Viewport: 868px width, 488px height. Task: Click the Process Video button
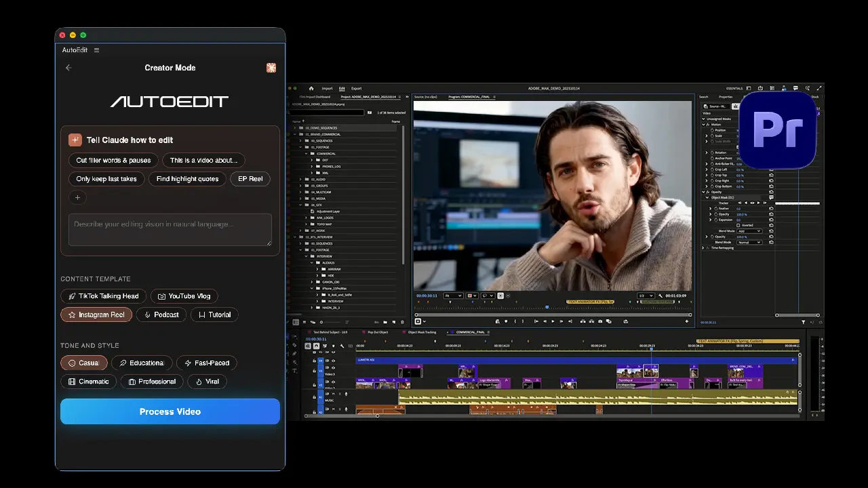click(x=170, y=411)
